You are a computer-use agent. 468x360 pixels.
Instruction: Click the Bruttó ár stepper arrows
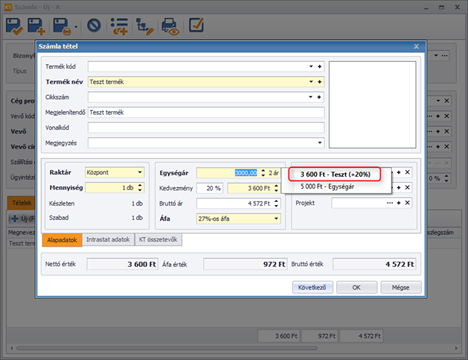tap(276, 203)
